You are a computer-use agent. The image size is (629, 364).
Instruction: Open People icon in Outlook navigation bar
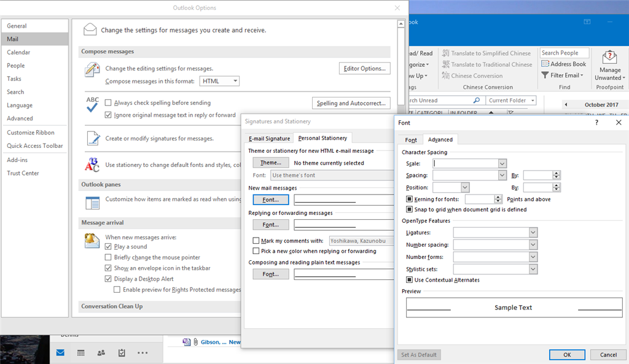click(101, 353)
